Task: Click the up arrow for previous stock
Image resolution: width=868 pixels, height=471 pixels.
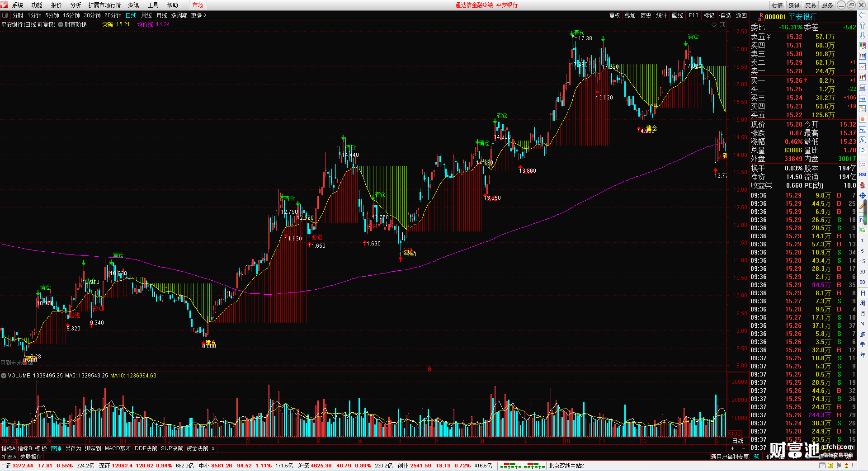Action: (863, 25)
